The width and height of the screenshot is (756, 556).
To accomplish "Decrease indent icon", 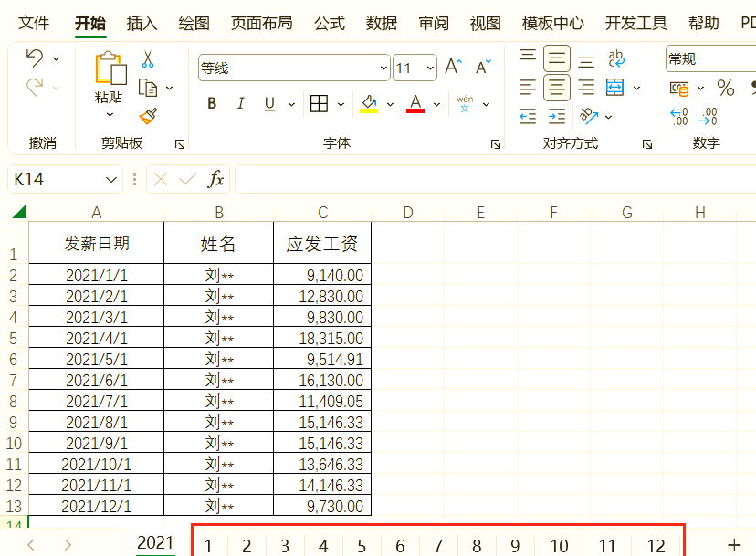I will [528, 116].
